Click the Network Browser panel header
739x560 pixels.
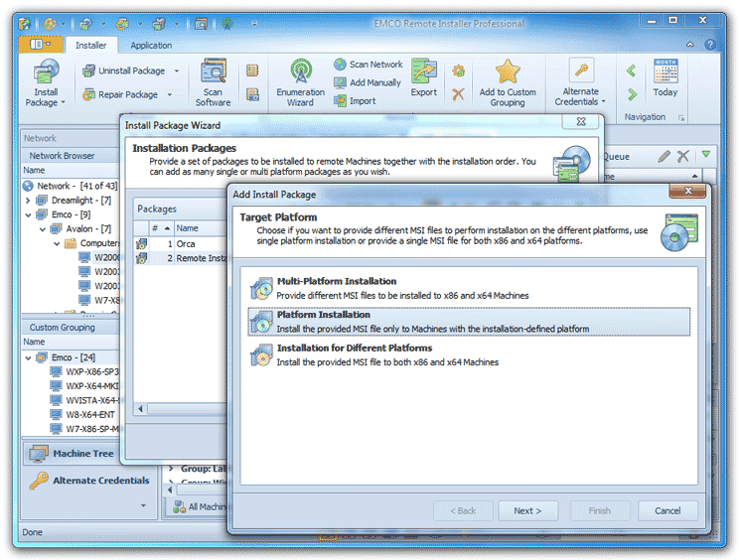click(x=71, y=156)
